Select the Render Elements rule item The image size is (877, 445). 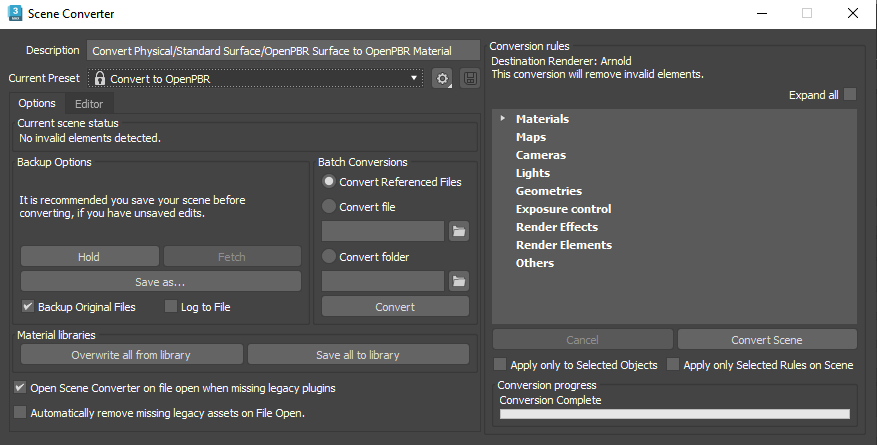[x=563, y=245]
